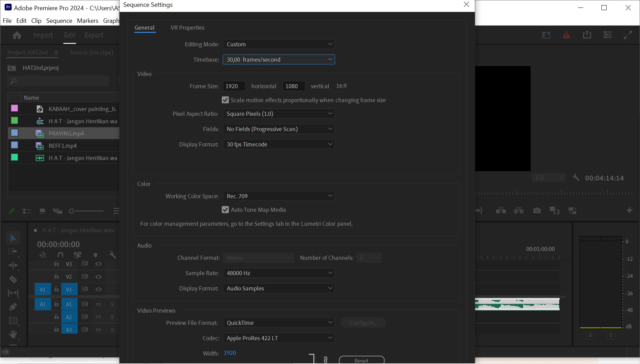Viewport: 640px width, 364px height.
Task: Toggle the project writable pencil icon
Action: pyautogui.click(x=11, y=211)
